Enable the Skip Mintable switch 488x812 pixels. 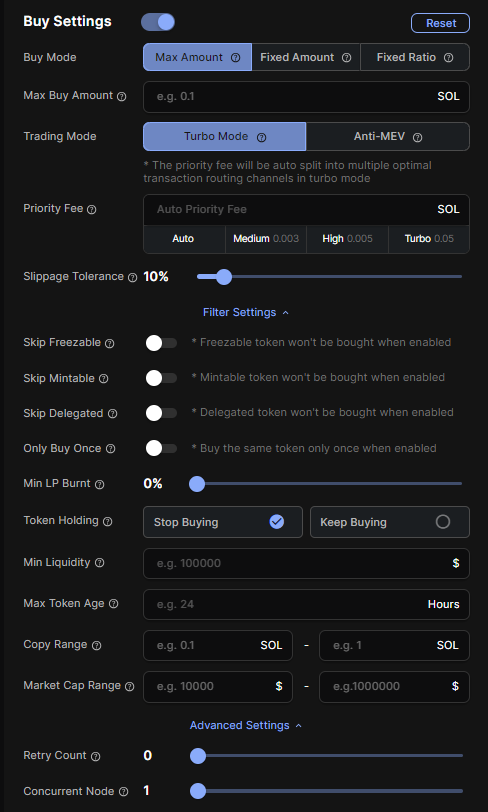click(x=161, y=378)
